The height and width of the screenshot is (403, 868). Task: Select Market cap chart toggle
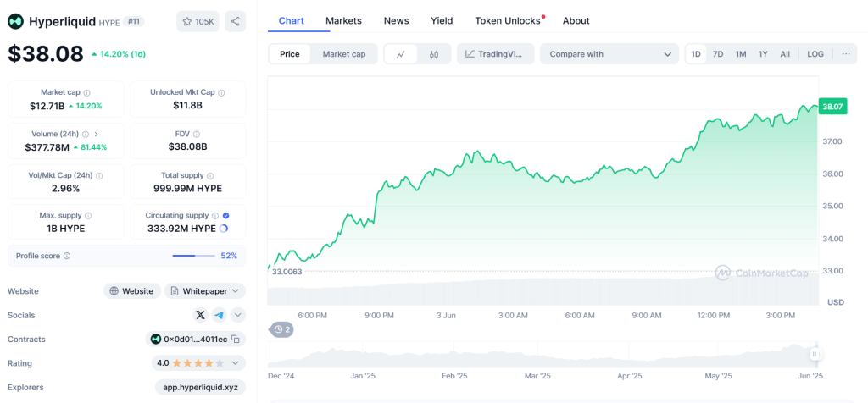click(344, 54)
